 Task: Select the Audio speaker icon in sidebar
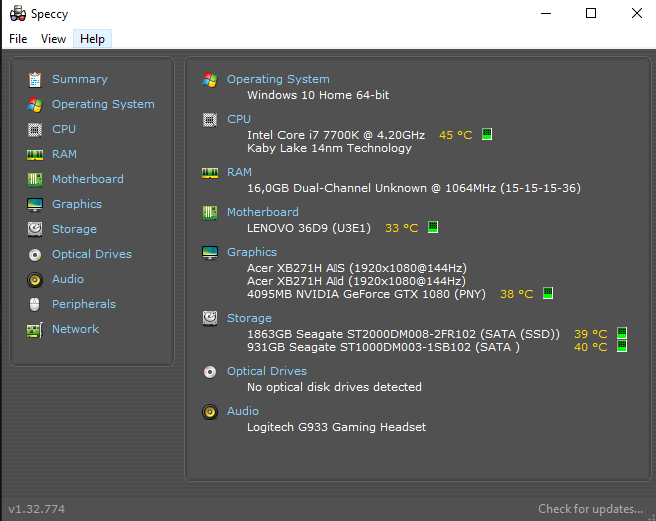click(x=35, y=279)
